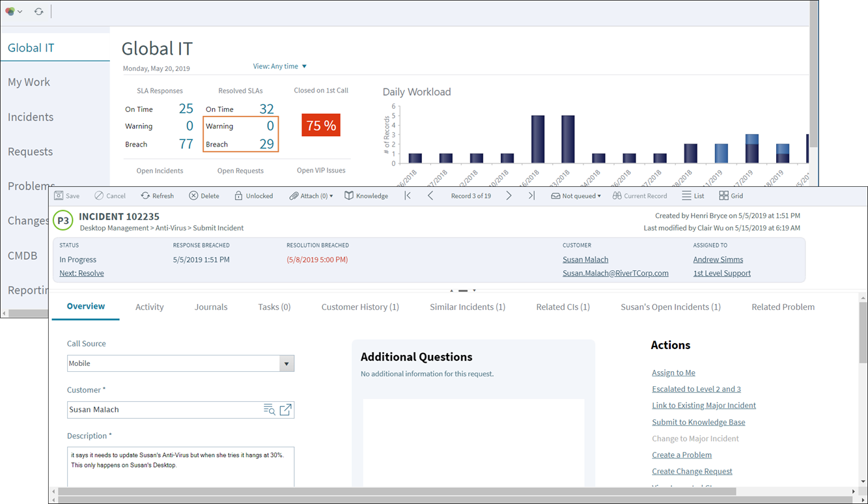Toggle the Unlocked padlock state
The height and width of the screenshot is (504, 868).
click(x=238, y=196)
